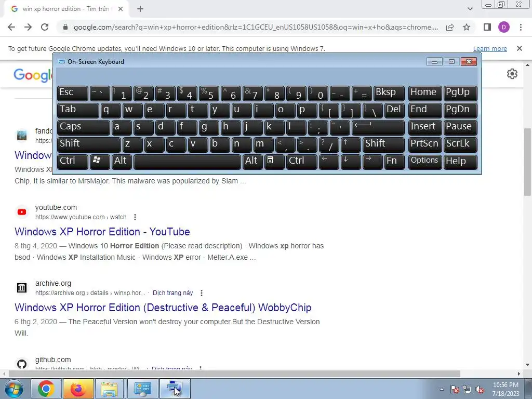
Task: Click the spacebar on On-Screen Keyboard
Action: (x=187, y=162)
